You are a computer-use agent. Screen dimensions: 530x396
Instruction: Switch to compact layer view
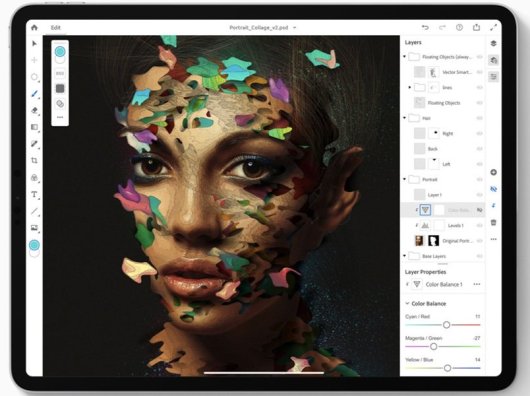(x=493, y=43)
